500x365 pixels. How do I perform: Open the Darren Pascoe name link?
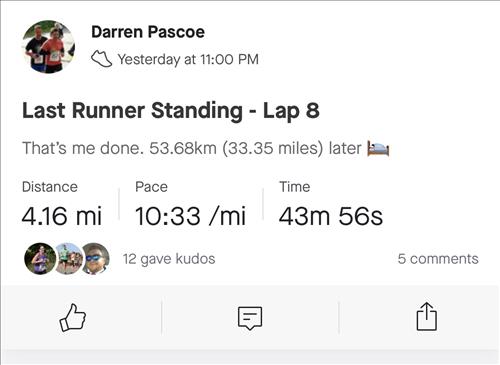tap(148, 32)
